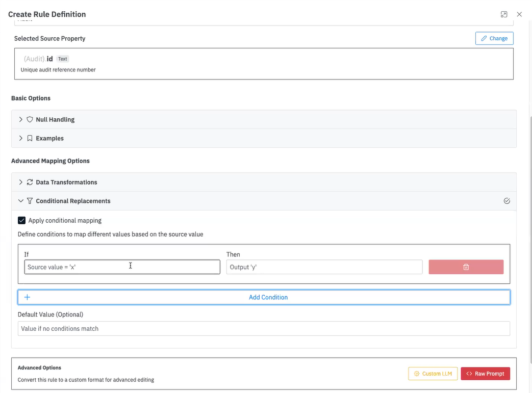
Task: Click the Custom LLM button
Action: point(433,374)
